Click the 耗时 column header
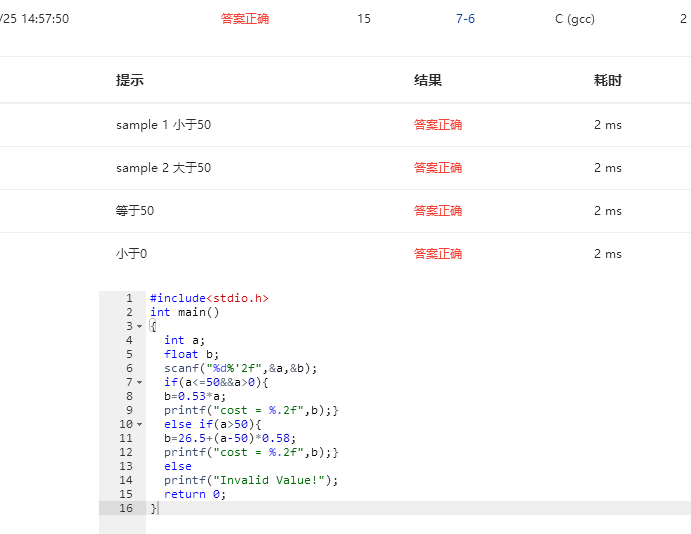The width and height of the screenshot is (691, 534). [608, 81]
